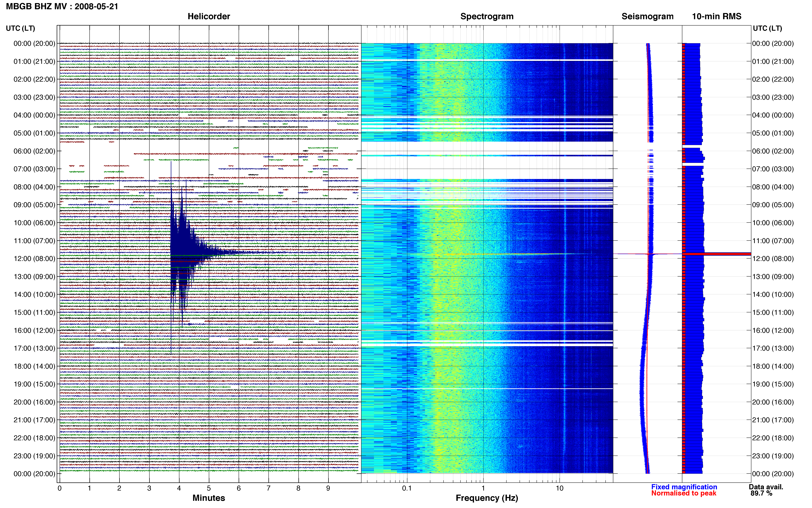812x508 pixels.
Task: Click UTC (LT) label on the right axis
Action: click(x=767, y=28)
